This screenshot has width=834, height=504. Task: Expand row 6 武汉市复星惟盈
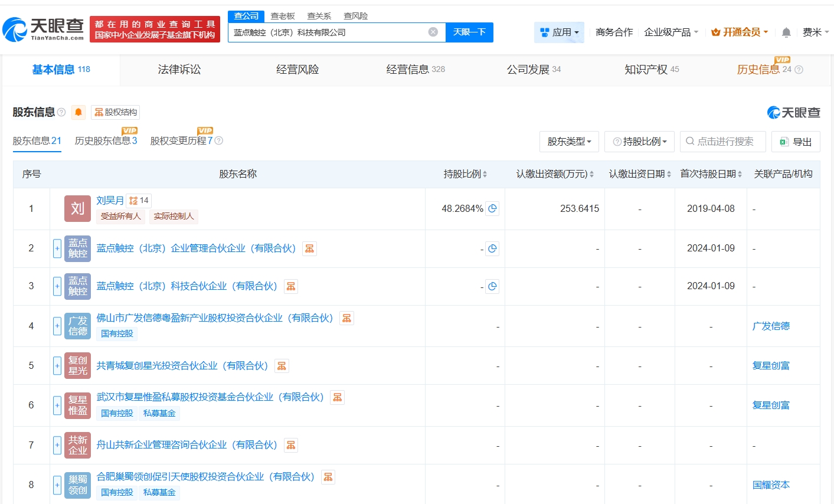[57, 405]
